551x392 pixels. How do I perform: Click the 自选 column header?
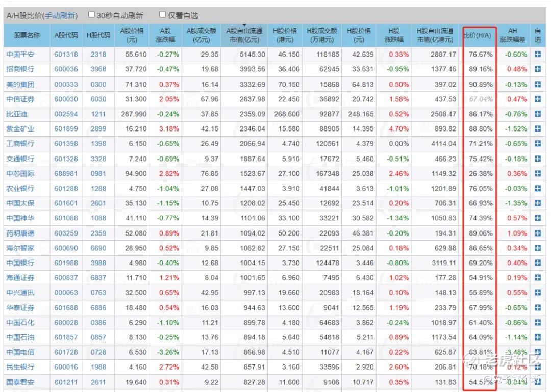pyautogui.click(x=537, y=35)
